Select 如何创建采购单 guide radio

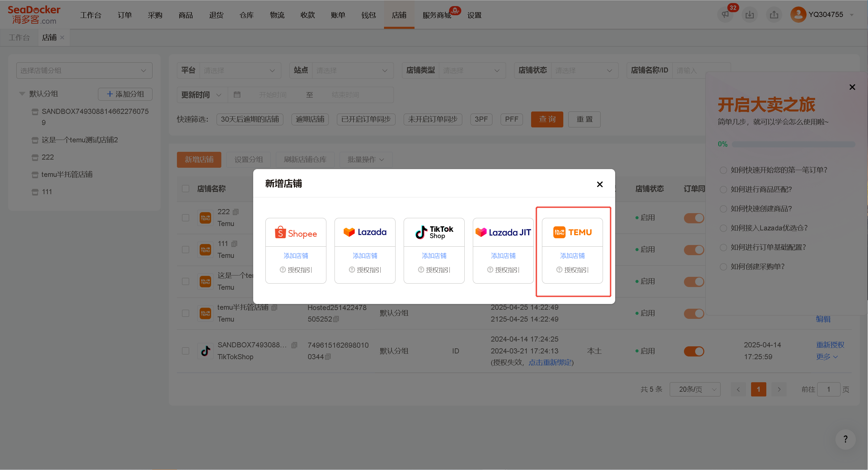(723, 267)
